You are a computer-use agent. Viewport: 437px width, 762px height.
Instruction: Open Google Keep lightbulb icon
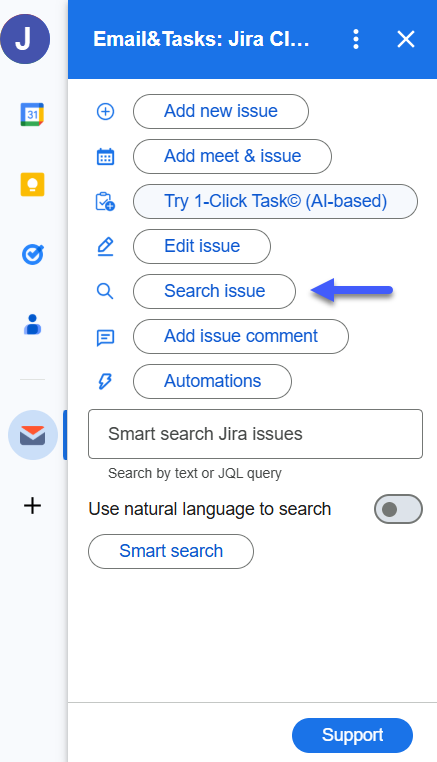(32, 184)
